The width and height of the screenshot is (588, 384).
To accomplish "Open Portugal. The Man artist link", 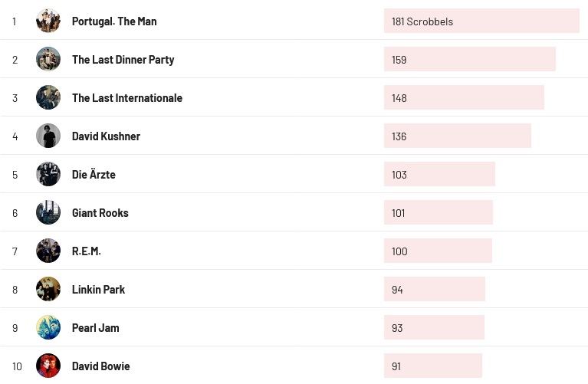I will [114, 21].
